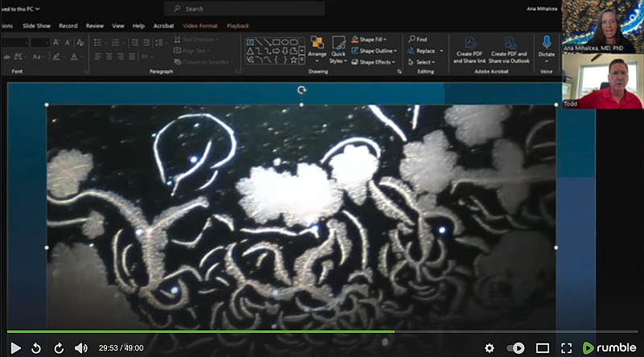The width and height of the screenshot is (644, 357).
Task: Click the Find button
Action: pyautogui.click(x=417, y=39)
